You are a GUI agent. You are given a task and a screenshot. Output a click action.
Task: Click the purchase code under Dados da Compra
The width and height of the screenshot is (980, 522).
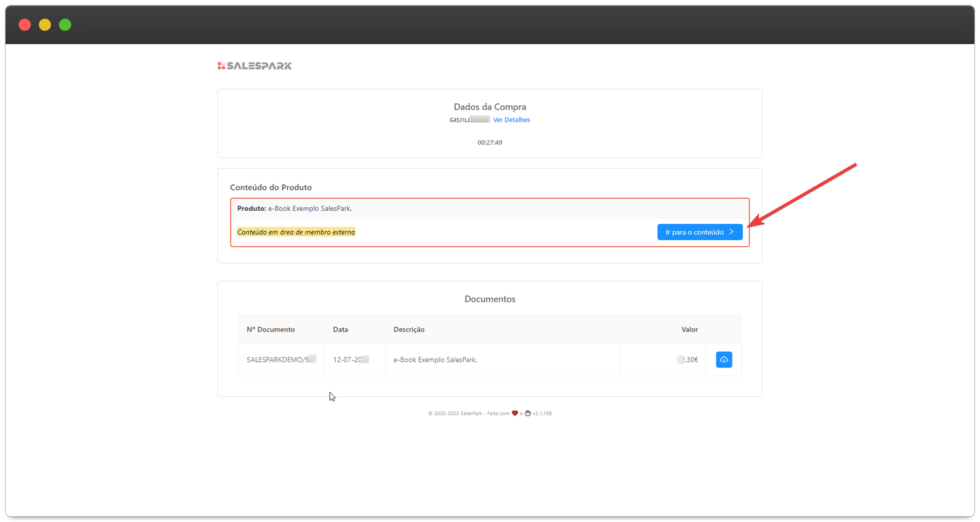pos(469,120)
